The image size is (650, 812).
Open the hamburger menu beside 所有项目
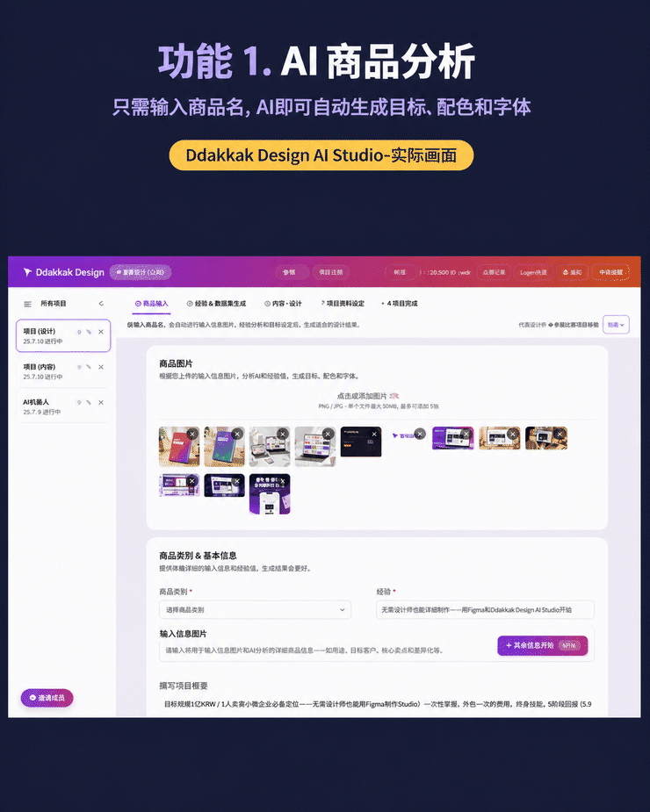point(27,304)
